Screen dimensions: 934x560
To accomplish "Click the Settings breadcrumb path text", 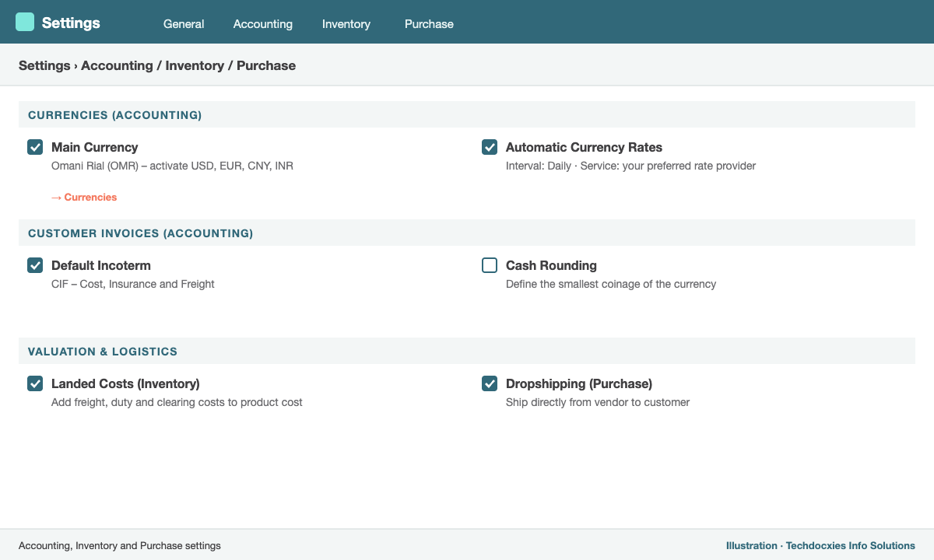I will click(157, 65).
